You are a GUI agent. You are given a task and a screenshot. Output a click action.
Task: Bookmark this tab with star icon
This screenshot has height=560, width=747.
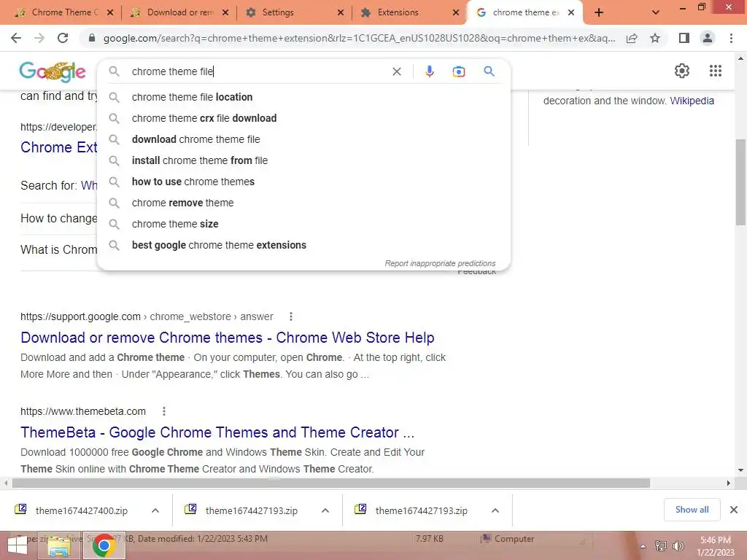[x=655, y=38]
